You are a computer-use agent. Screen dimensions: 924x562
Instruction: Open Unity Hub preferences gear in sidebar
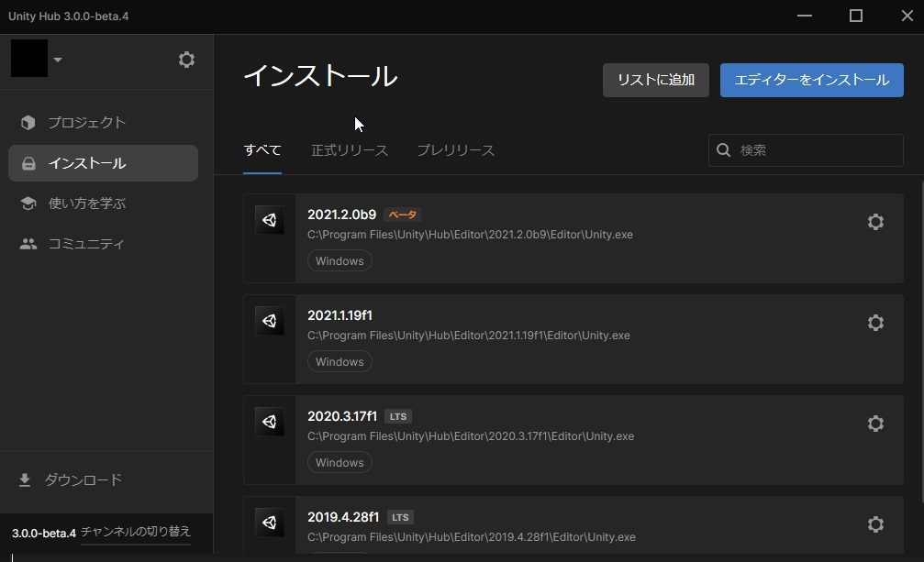click(x=186, y=60)
